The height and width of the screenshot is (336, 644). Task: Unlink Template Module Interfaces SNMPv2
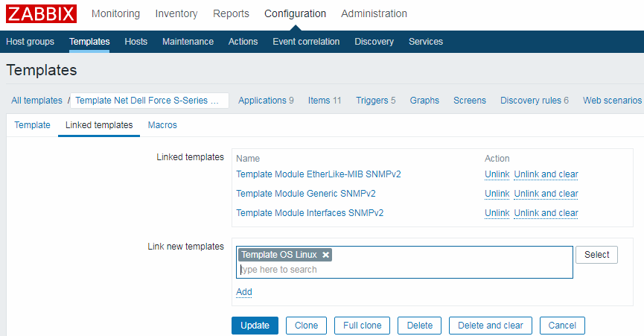click(497, 213)
